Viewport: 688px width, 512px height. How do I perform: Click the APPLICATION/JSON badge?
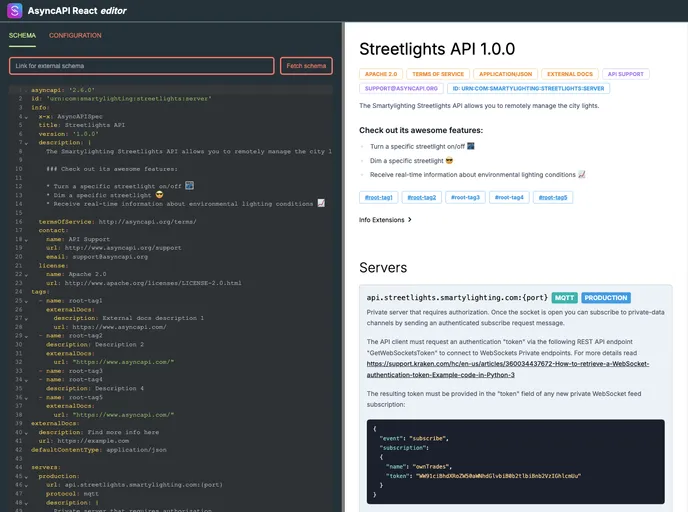(x=505, y=74)
